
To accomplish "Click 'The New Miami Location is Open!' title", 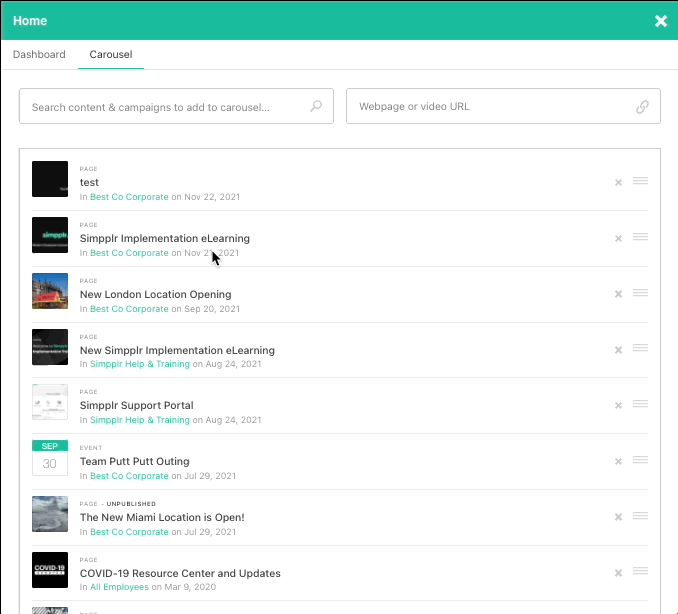I will [162, 517].
